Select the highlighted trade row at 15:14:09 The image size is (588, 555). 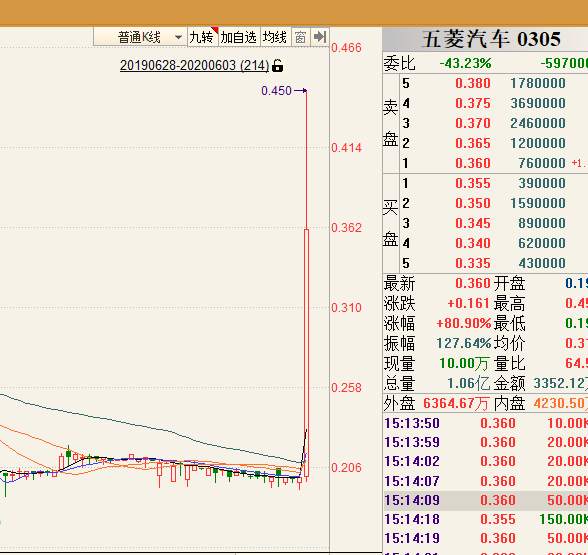pos(486,500)
